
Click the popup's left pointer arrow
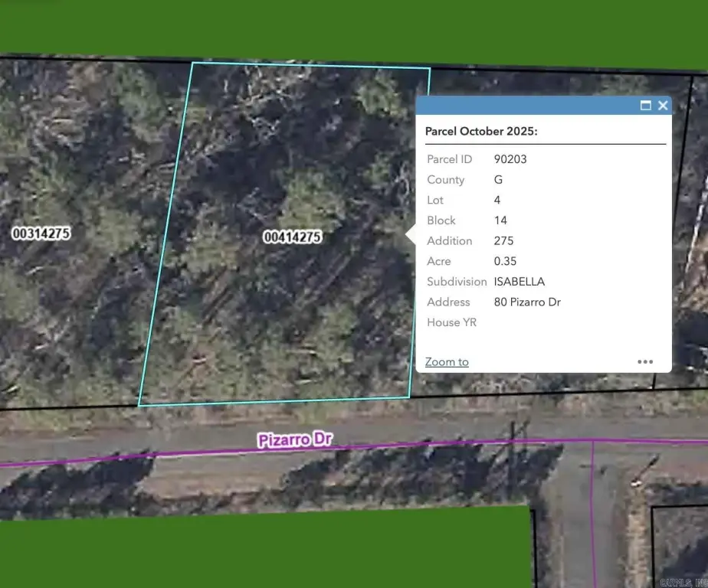411,236
